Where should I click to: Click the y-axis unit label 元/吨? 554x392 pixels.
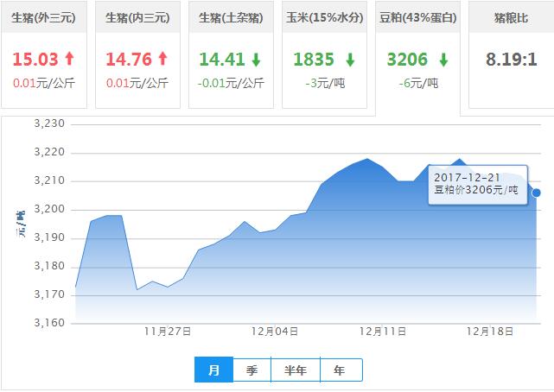tap(21, 224)
